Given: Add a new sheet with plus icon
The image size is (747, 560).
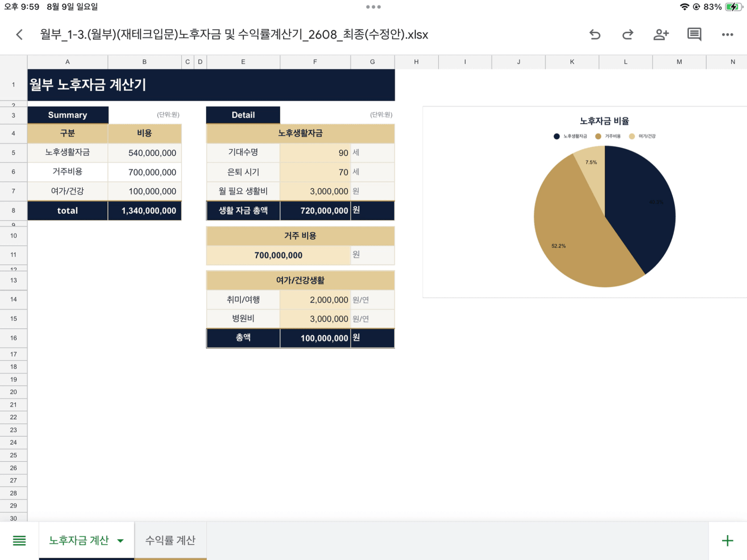Looking at the screenshot, I should coord(727,540).
